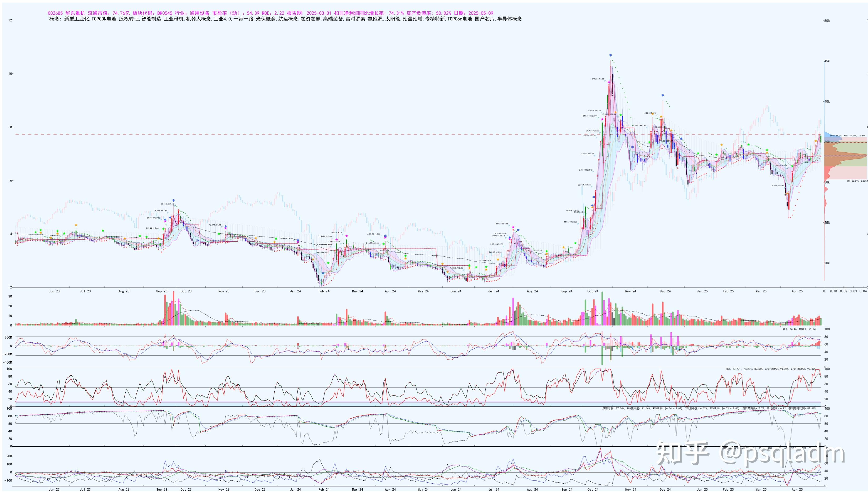The height and width of the screenshot is (492, 868).
Task: Click the 12 label on the left price axis
Action: coord(10,20)
